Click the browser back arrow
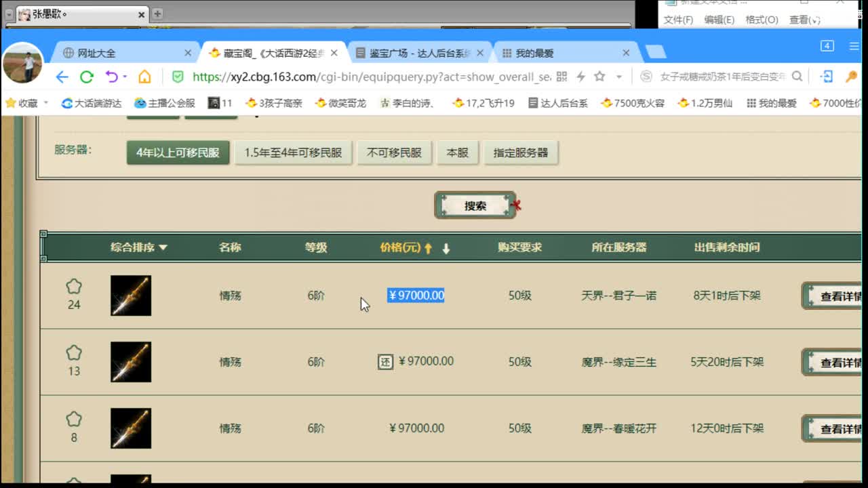The image size is (868, 488). (62, 77)
